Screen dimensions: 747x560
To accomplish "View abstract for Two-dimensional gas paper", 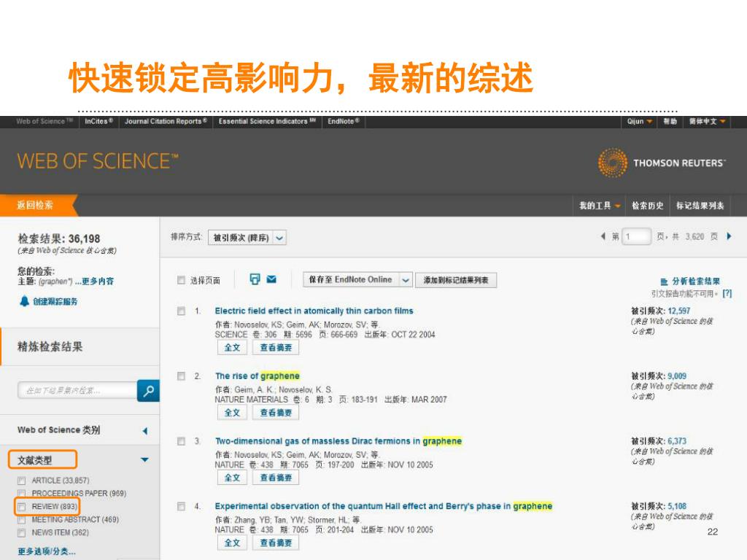I will [276, 478].
